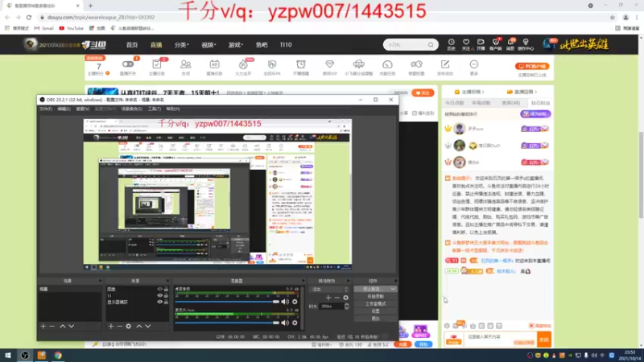644x362 pixels.
Task: Lock the 显示器捕获 source in OBS
Action: pos(166,302)
